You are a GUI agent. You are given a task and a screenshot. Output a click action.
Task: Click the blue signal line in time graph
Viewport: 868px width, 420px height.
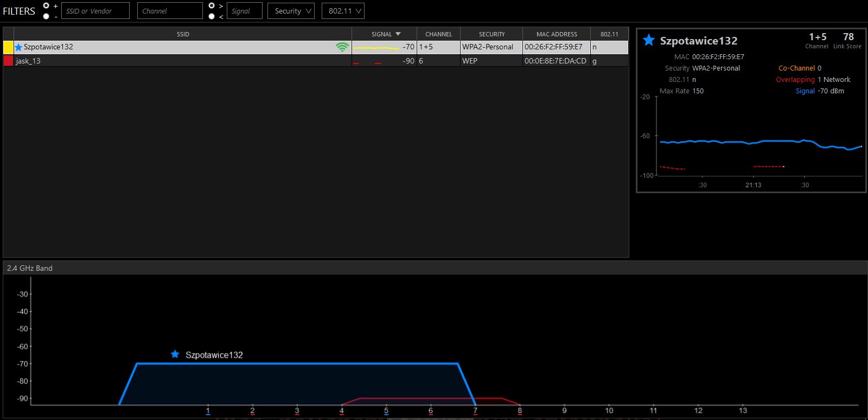[x=759, y=142]
